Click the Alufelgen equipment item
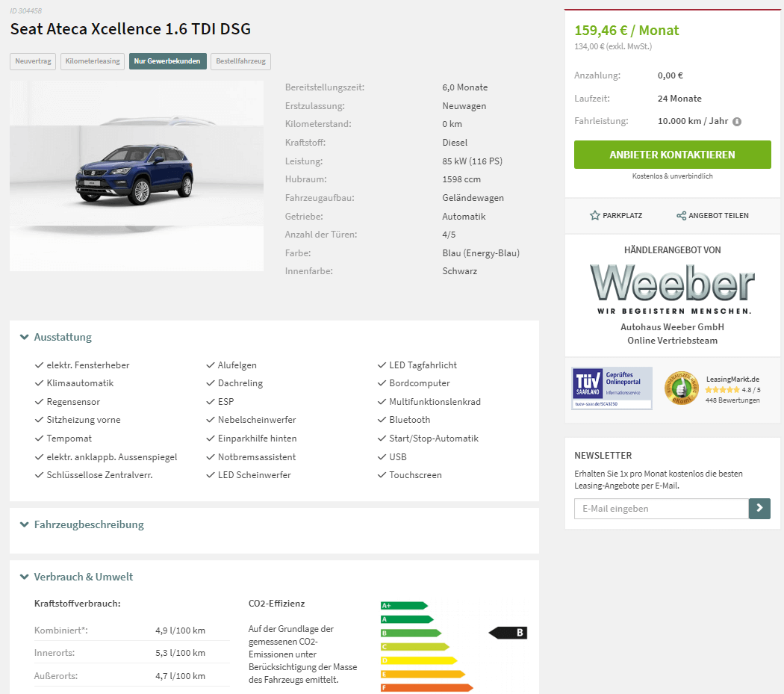This screenshot has height=694, width=784. pyautogui.click(x=237, y=365)
